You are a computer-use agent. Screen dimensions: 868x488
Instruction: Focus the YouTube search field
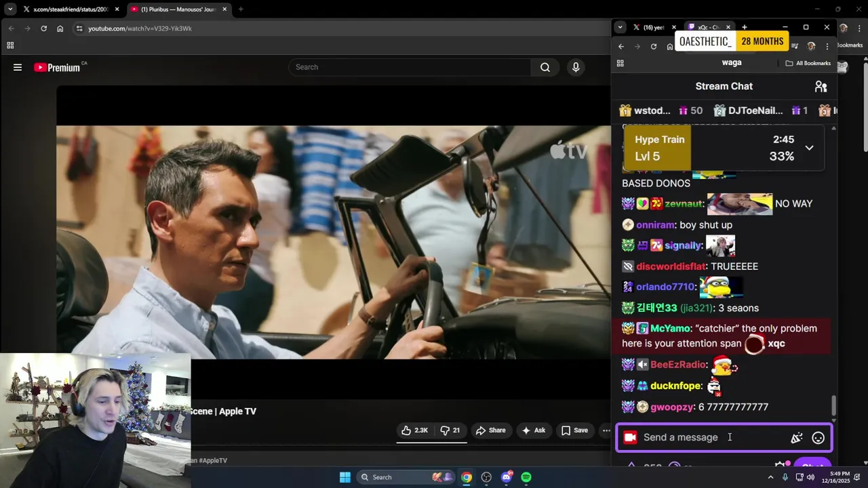click(x=410, y=67)
